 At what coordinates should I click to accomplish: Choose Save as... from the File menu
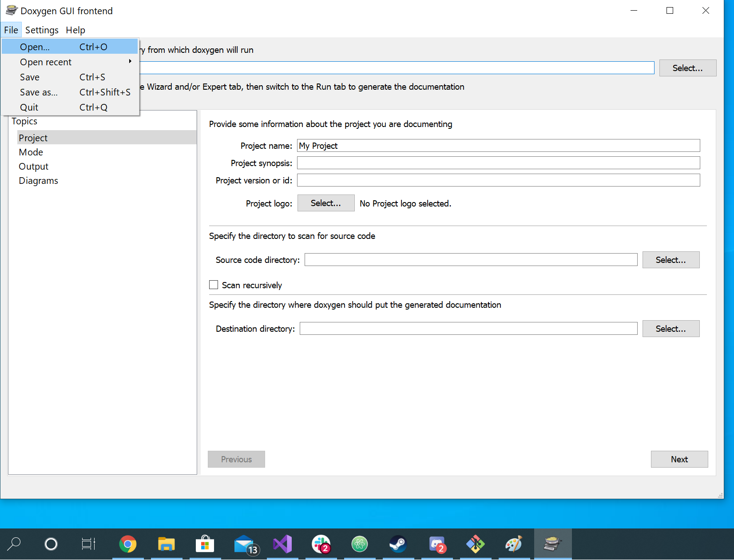click(x=70, y=92)
